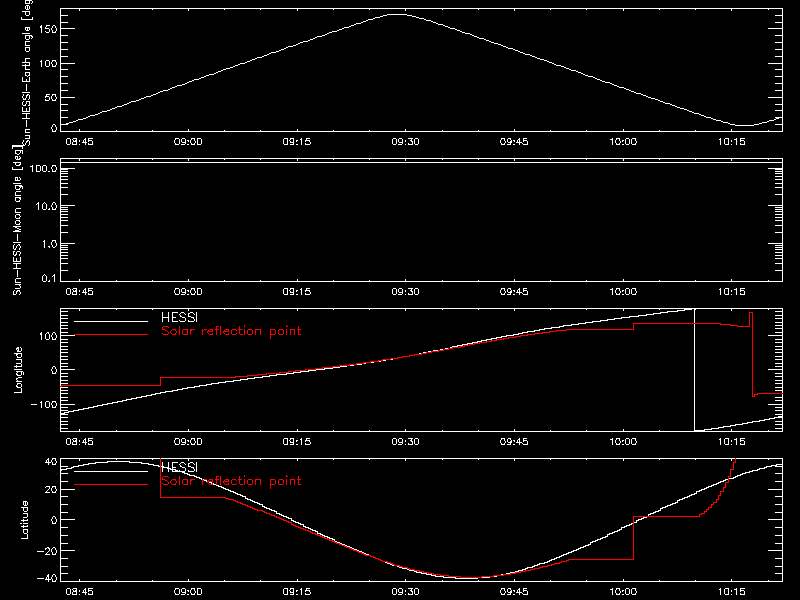Screen dimensions: 800x600
Task: Click the 100.0 tick on the Moon angle plot
Action: tap(43, 169)
